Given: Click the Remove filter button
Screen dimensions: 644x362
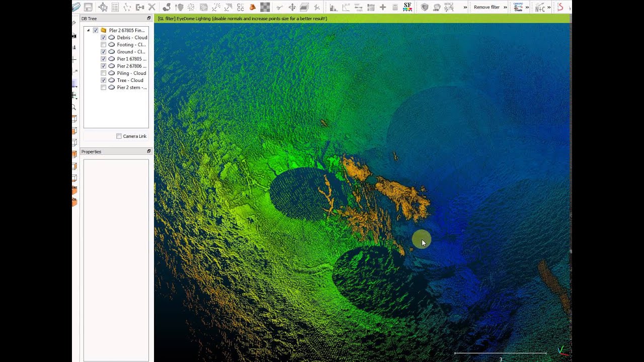Looking at the screenshot, I should click(487, 7).
